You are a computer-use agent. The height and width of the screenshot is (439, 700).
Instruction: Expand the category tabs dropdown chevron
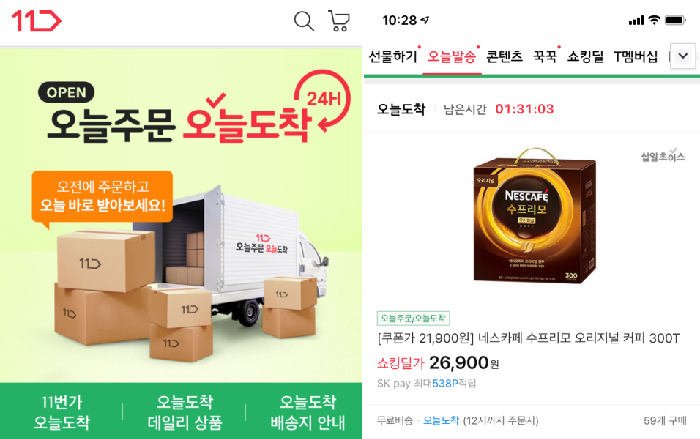coord(683,56)
